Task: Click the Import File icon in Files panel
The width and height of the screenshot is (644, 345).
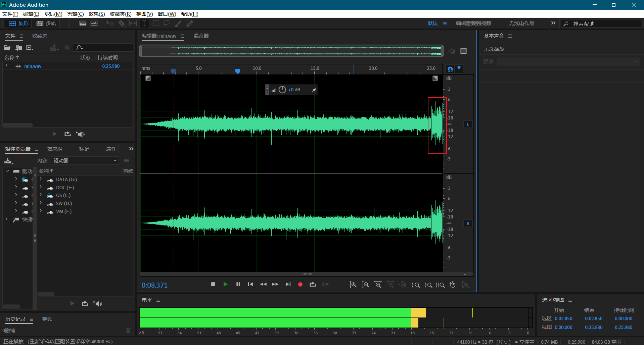Action: (19, 48)
